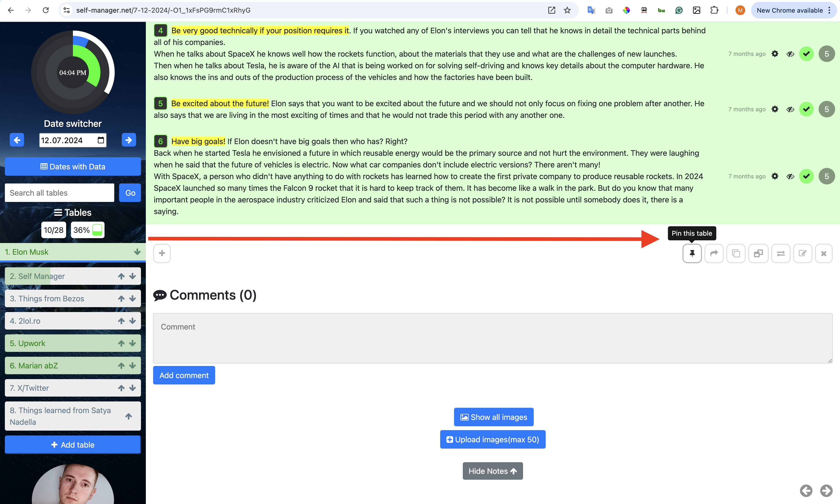Click the pin icon to pin this table
This screenshot has width=840, height=504.
(x=692, y=252)
